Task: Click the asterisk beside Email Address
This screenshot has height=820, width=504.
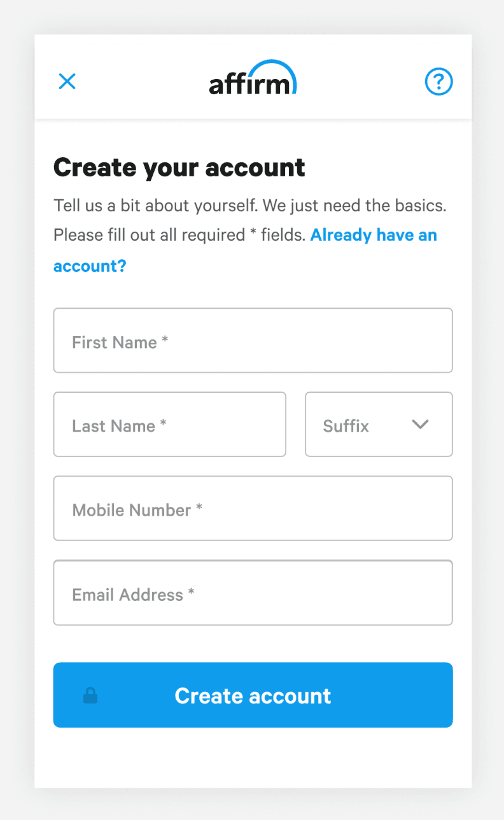Action: click(x=192, y=593)
